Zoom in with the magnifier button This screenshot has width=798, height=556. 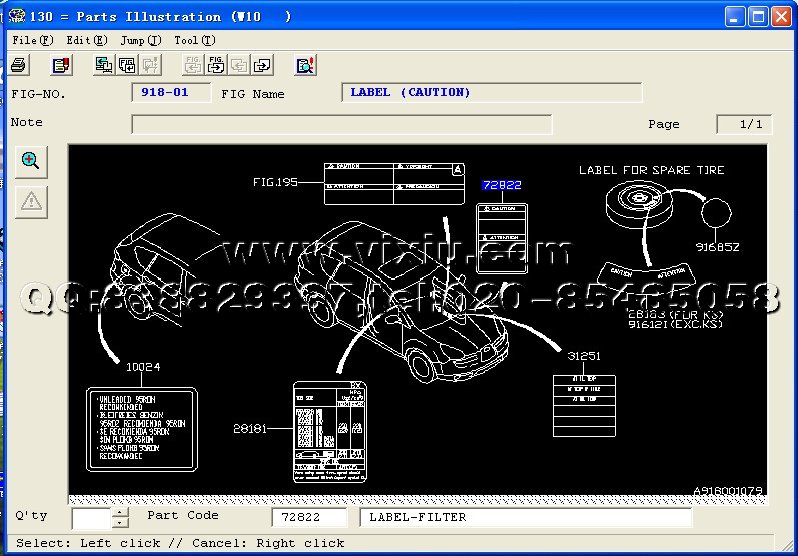point(31,160)
